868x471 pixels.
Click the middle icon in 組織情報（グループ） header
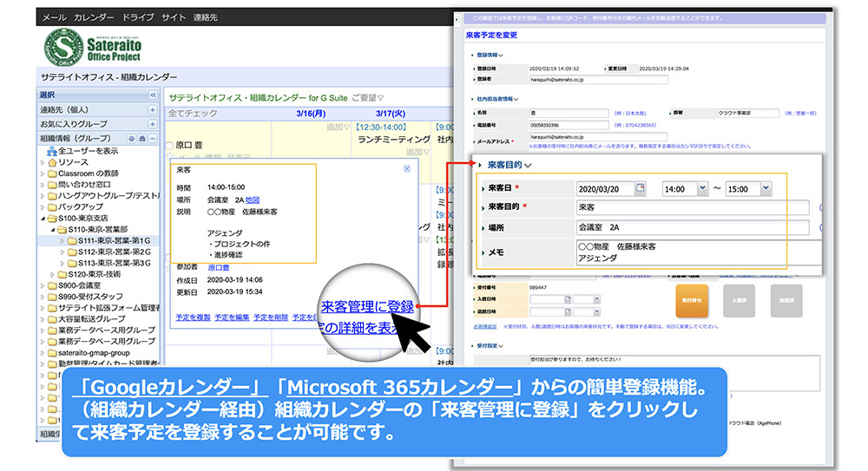pos(142,139)
